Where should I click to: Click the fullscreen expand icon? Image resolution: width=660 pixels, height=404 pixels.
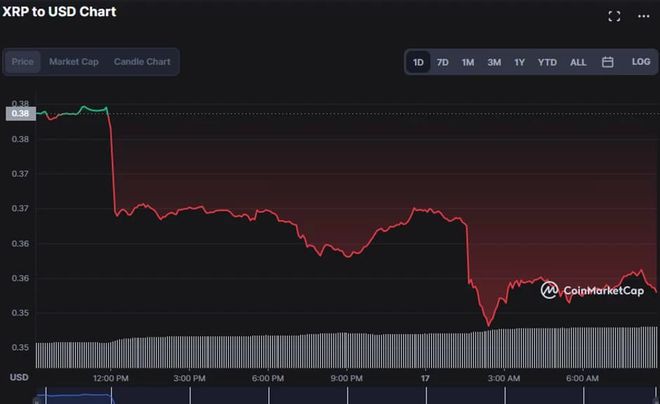[x=615, y=16]
